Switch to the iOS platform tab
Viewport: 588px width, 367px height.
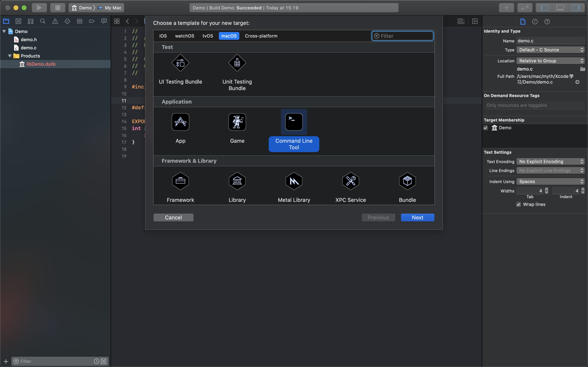[163, 36]
